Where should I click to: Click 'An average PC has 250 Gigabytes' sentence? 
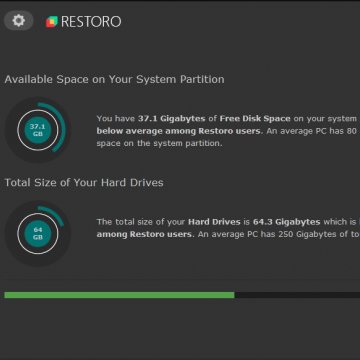(x=279, y=234)
